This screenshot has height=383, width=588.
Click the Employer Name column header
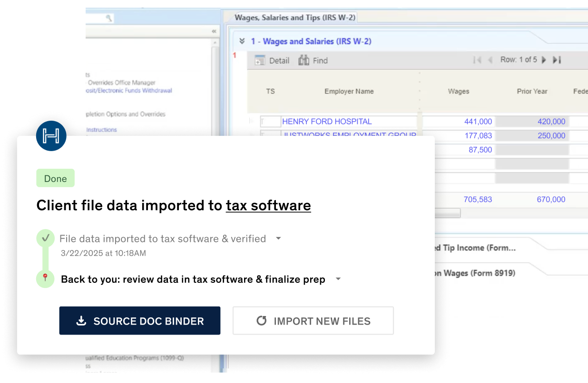point(349,91)
